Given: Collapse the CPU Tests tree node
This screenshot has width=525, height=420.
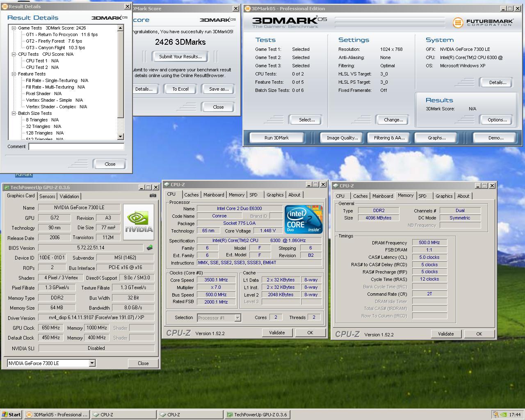Looking at the screenshot, I should (x=14, y=54).
